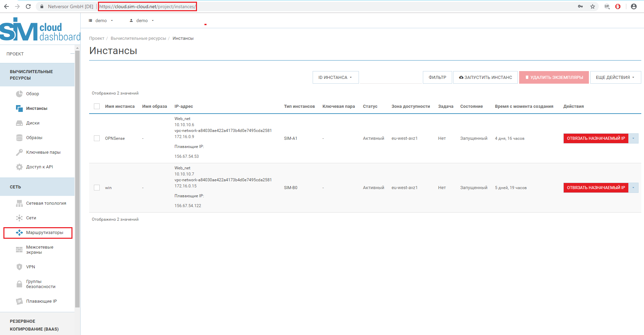Open Disks (Диски) drive icon in sidebar
This screenshot has height=335, width=644.
click(x=19, y=123)
